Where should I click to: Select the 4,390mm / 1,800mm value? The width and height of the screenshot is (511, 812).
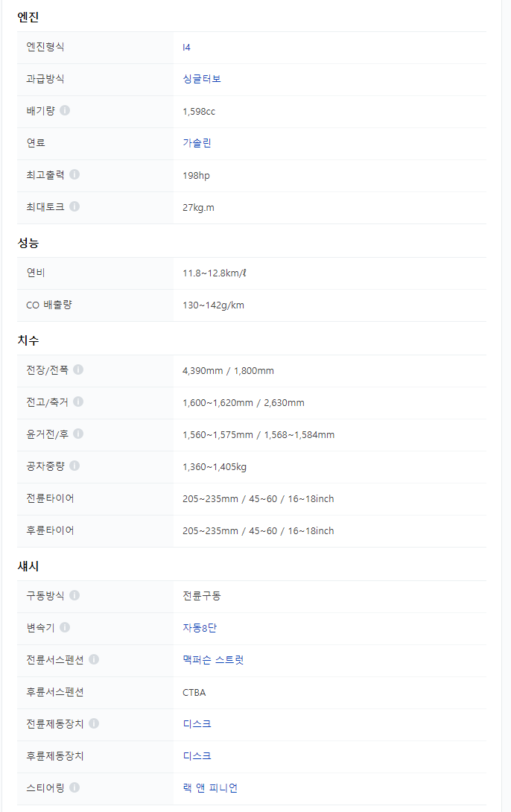coord(229,371)
